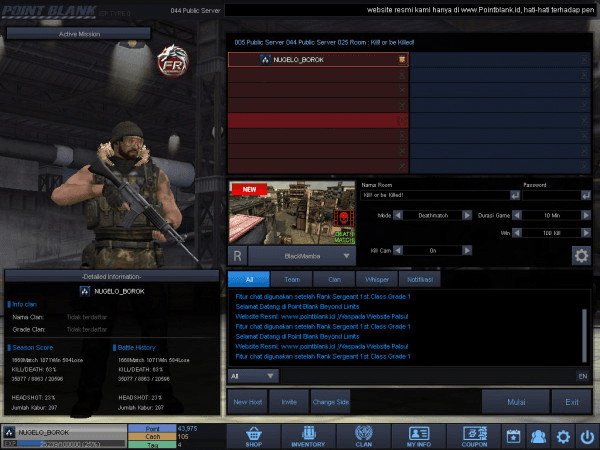Screen dimensions: 600x450
Task: Switch Kill Cam to next option
Action: point(467,251)
